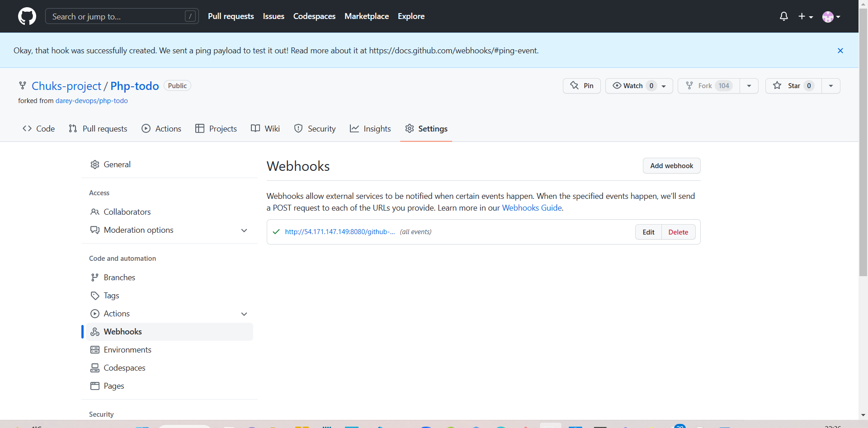Open the Actions repository tab

click(x=161, y=129)
